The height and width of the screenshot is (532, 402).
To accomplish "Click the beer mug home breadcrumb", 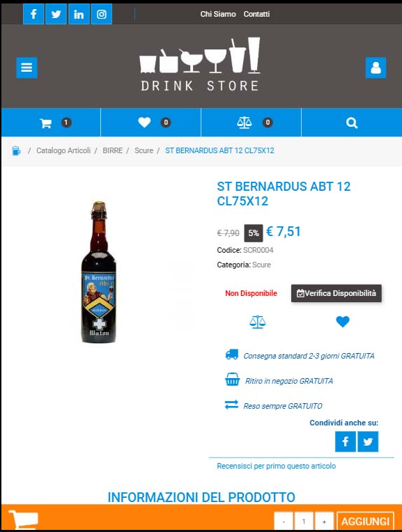I will (x=16, y=150).
